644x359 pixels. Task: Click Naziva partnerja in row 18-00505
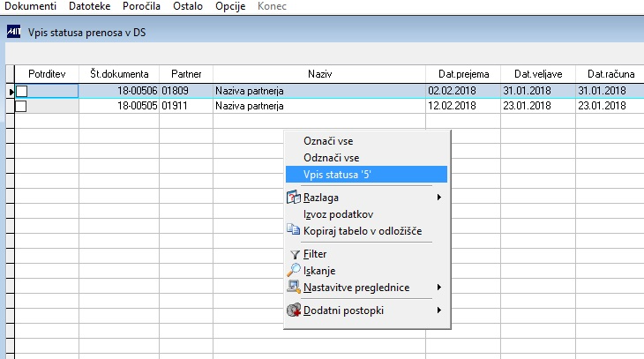(250, 106)
